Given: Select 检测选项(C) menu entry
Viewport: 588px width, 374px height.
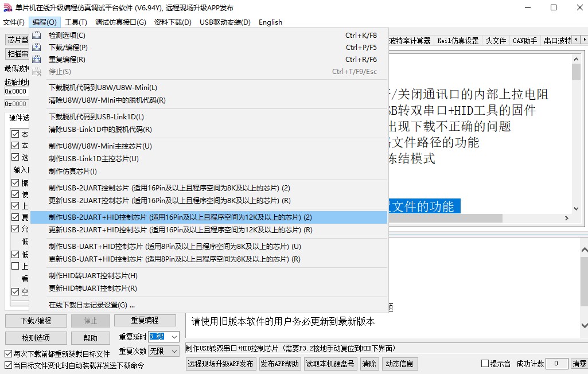Looking at the screenshot, I should tap(208, 35).
